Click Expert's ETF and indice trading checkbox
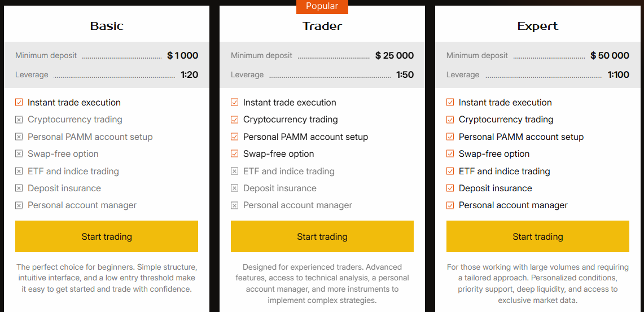The image size is (644, 312). click(450, 171)
